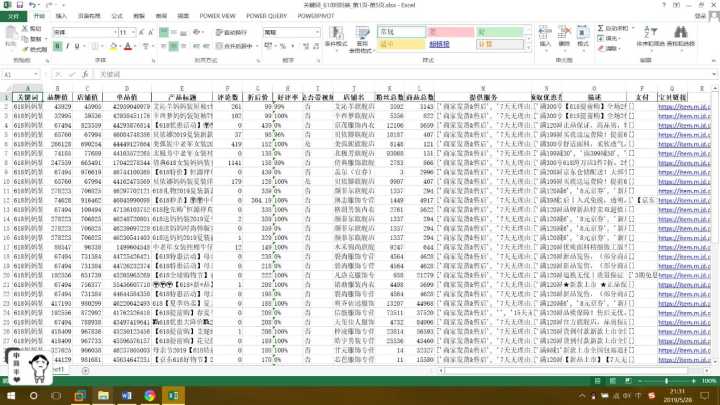Screen dimensions: 720x405
Task: Toggle align text left
Action: (x=163, y=46)
